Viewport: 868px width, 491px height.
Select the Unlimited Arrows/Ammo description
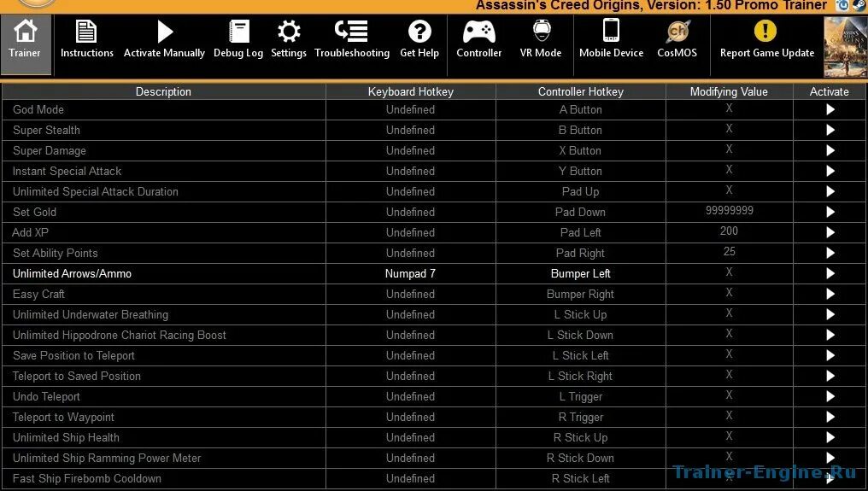164,273
